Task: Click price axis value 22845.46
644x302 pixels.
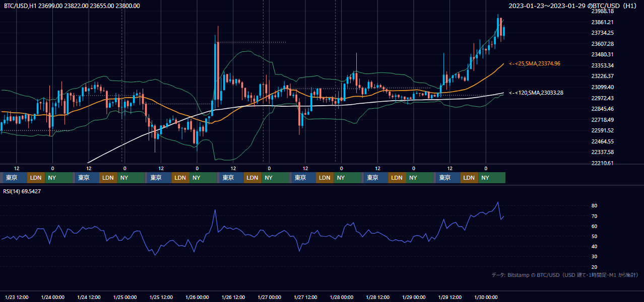Action: coord(602,109)
